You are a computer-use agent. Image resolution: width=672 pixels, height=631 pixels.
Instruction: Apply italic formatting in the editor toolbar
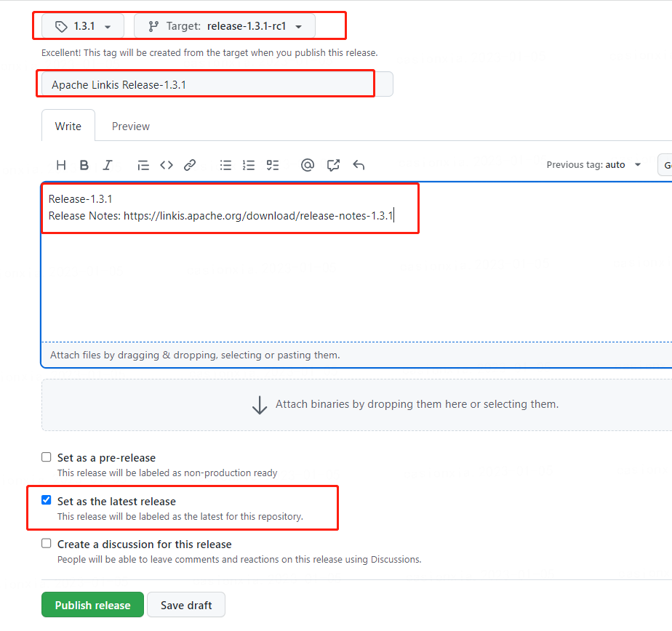pyautogui.click(x=108, y=165)
